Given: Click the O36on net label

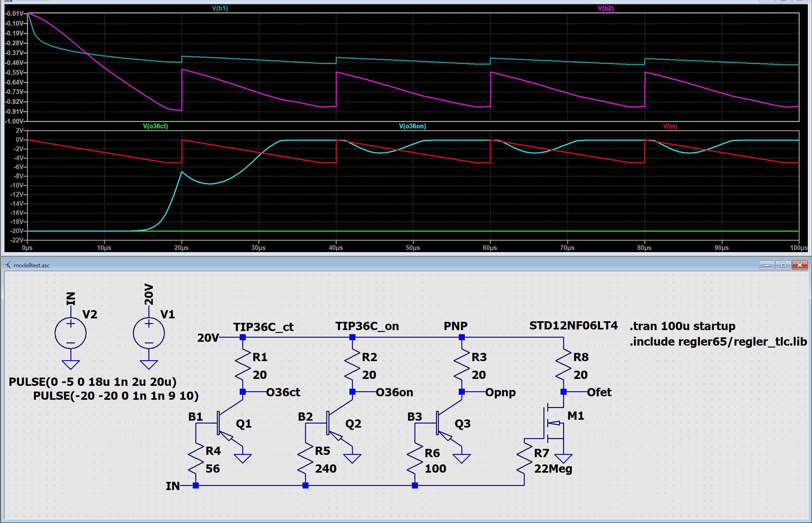Looking at the screenshot, I should tap(394, 392).
